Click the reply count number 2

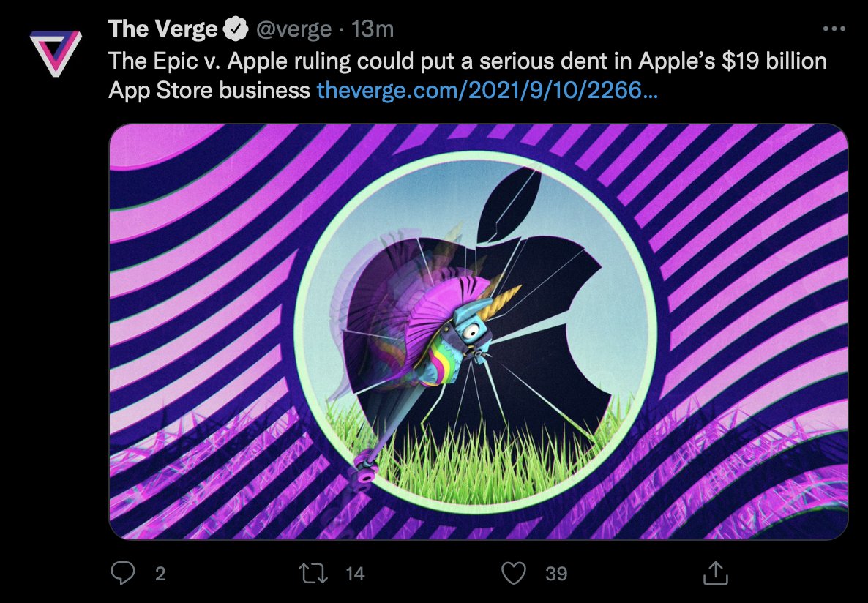[160, 574]
